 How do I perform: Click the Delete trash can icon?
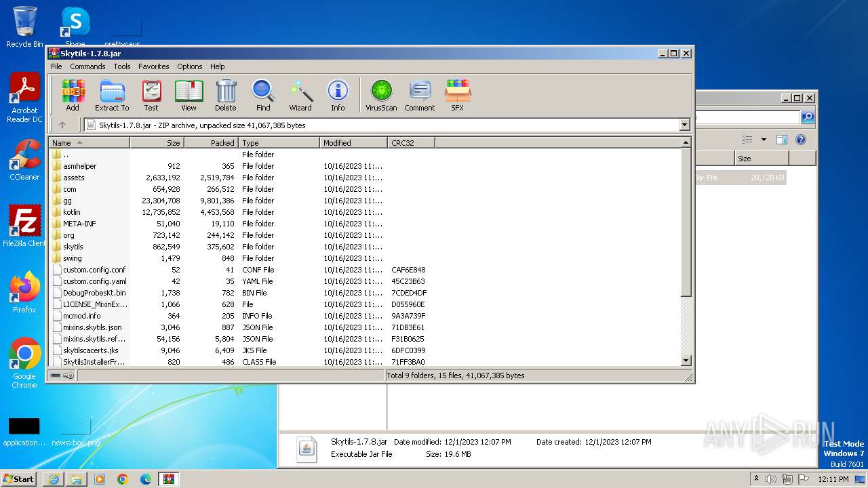(x=226, y=95)
